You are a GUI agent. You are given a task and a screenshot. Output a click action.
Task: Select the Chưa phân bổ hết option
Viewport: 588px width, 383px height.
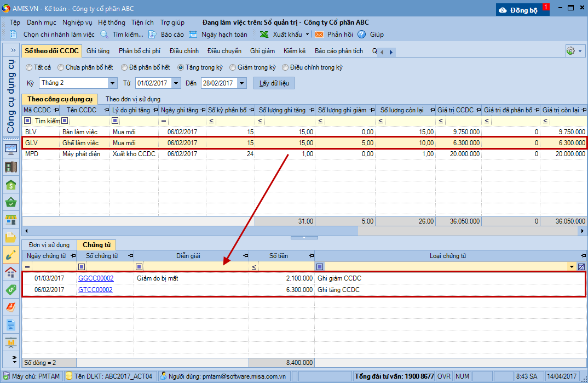[x=61, y=67]
